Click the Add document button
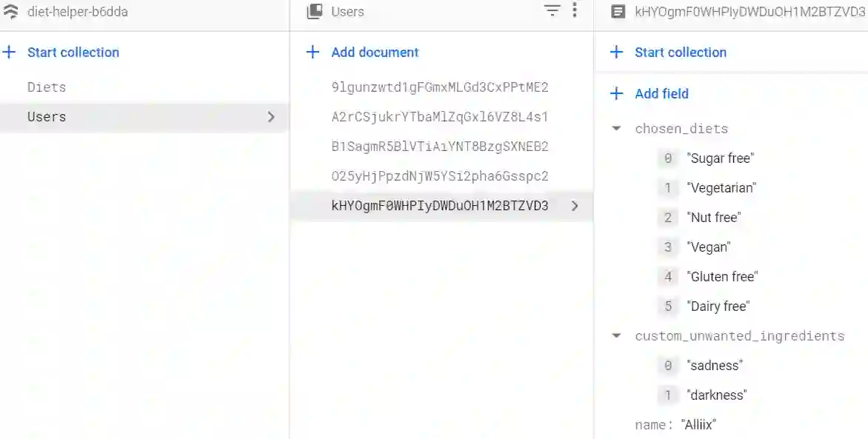 375,53
